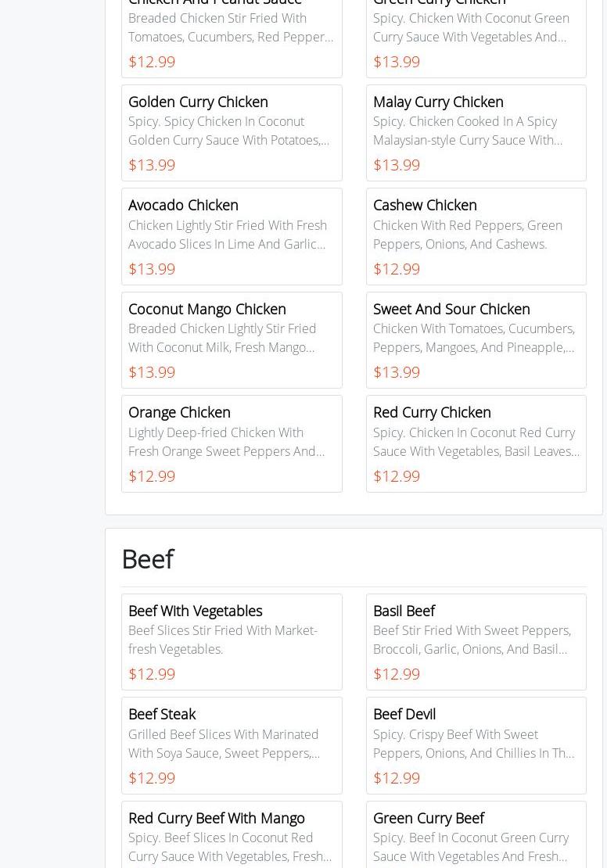Click the $13.99 price under Avocado Chicken
The height and width of the screenshot is (868, 607).
tap(152, 269)
